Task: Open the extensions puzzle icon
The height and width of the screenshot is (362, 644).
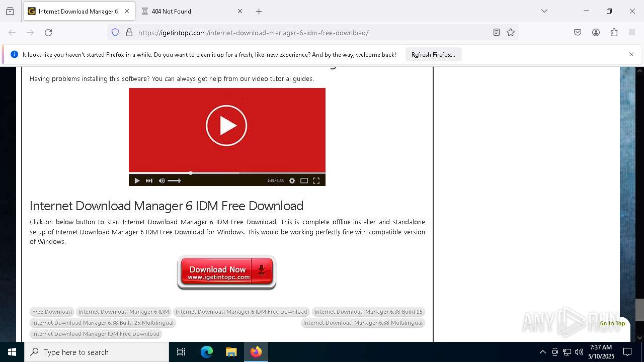Action: [614, 33]
